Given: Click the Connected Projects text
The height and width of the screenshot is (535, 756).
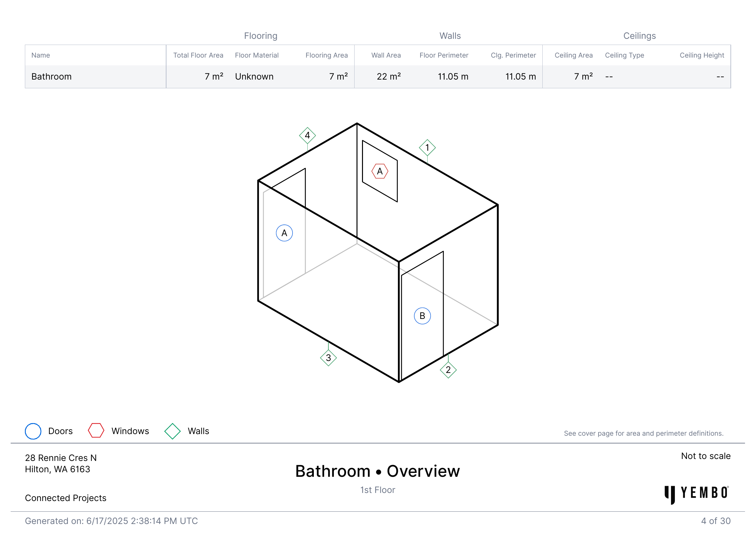Looking at the screenshot, I should (x=66, y=498).
